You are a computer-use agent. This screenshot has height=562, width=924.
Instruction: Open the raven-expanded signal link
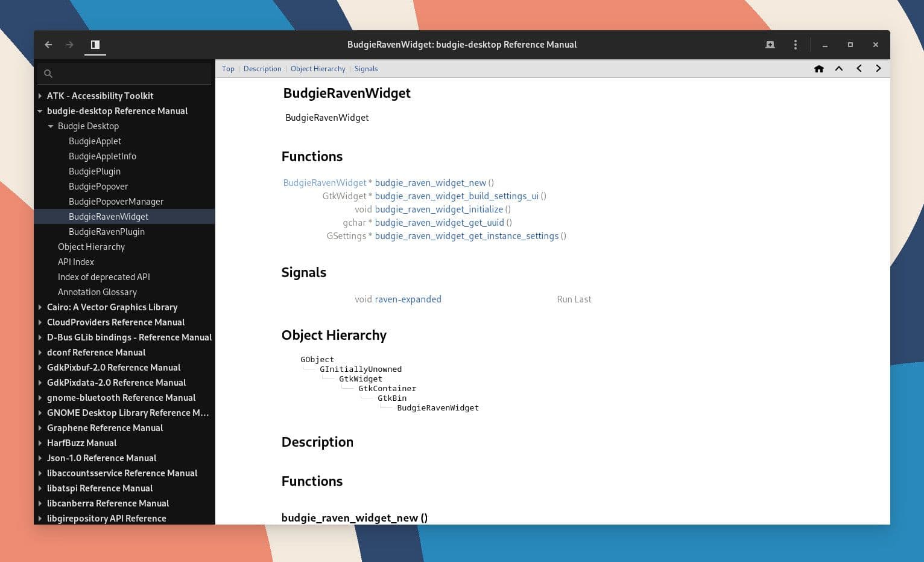[408, 299]
